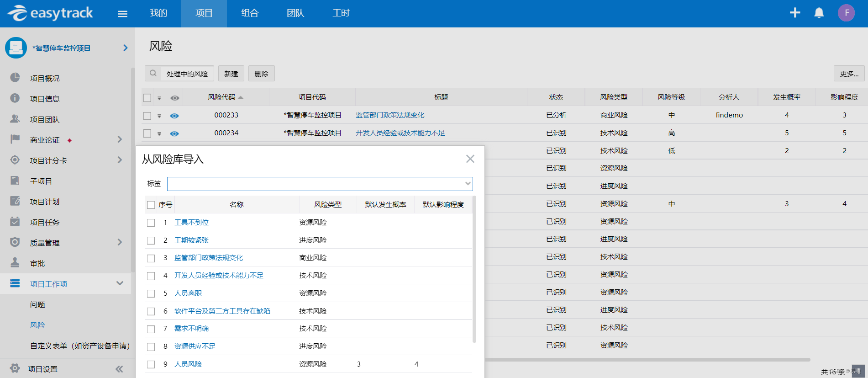The width and height of the screenshot is (868, 378).
Task: Click the risk table horizontal scrollbar
Action: point(647,360)
